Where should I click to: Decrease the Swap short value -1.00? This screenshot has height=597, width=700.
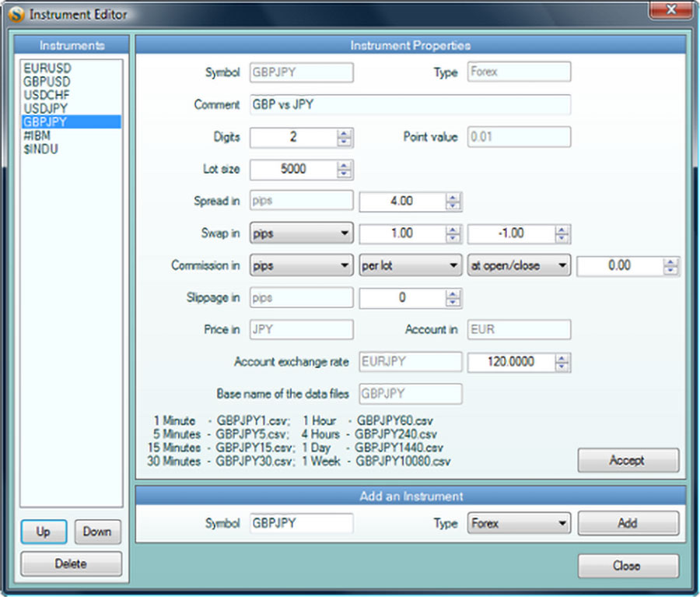[562, 238]
